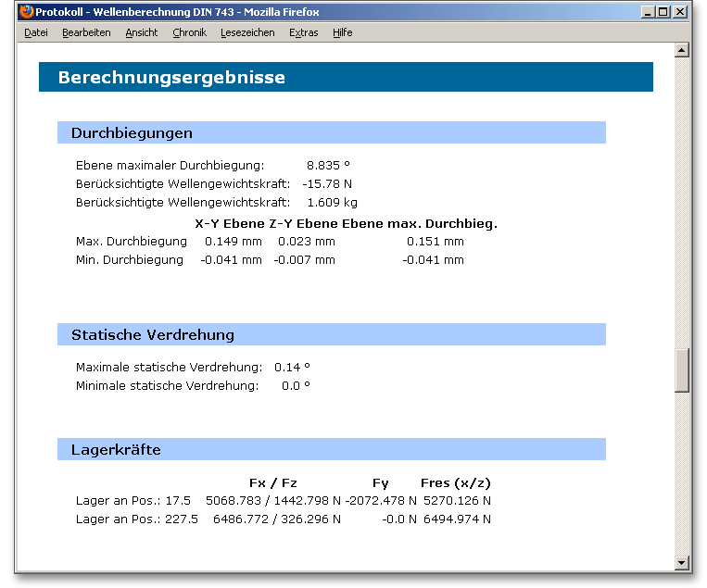Screen dimensions: 707x588
Task: Click the Berechnungsergebnisse heading
Action: pos(171,78)
